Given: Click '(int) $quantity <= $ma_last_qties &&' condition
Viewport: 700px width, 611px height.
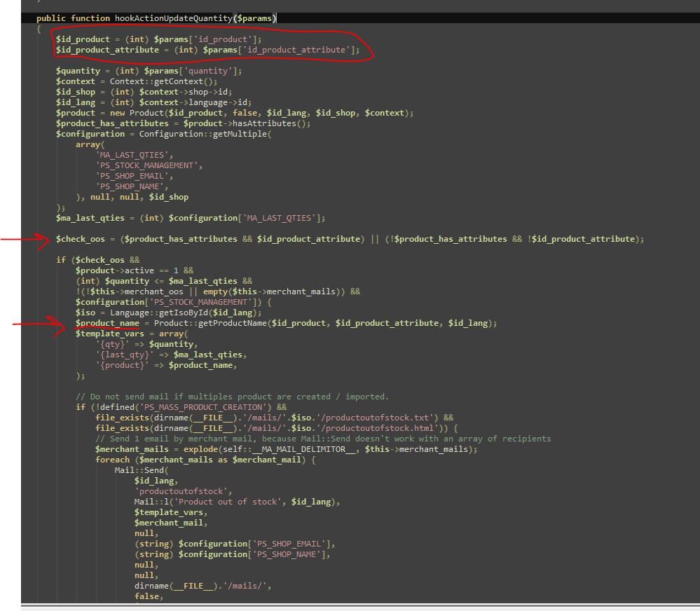Looking at the screenshot, I should click(x=163, y=281).
